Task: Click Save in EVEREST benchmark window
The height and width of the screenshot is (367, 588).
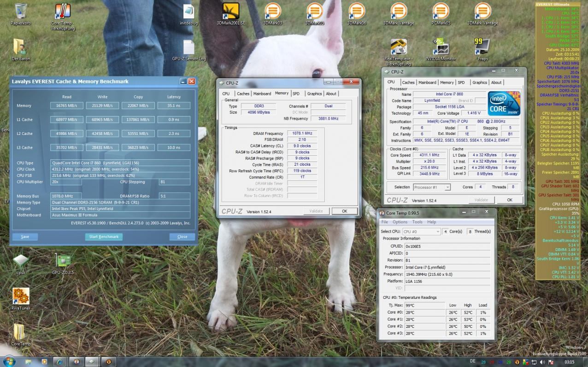Action: point(25,237)
